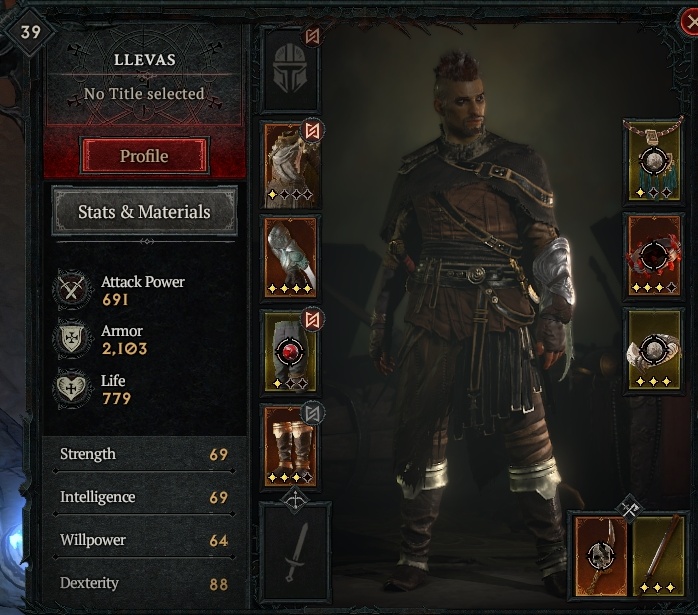Click the No Title selected banner
The height and width of the screenshot is (615, 698).
click(x=144, y=94)
